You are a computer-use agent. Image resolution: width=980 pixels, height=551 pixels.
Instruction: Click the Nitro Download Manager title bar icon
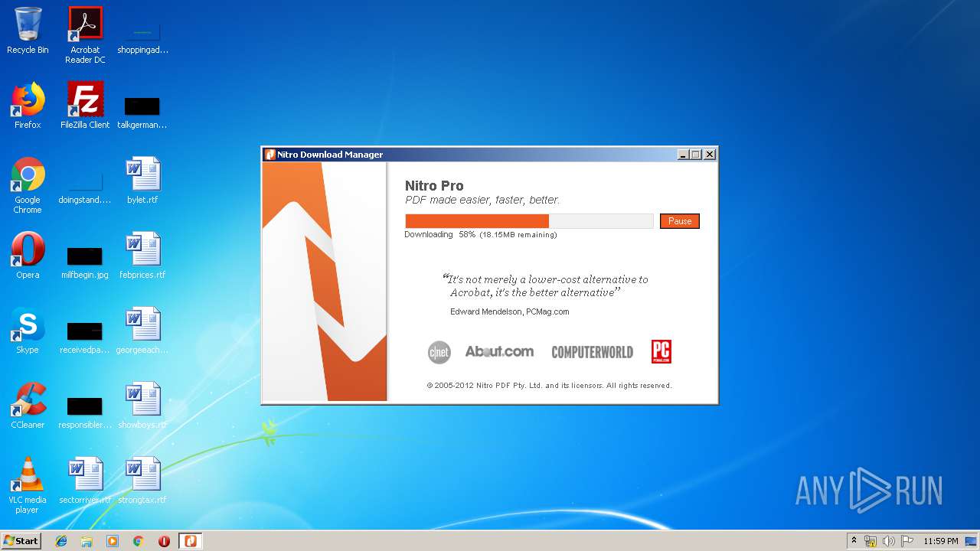[269, 155]
